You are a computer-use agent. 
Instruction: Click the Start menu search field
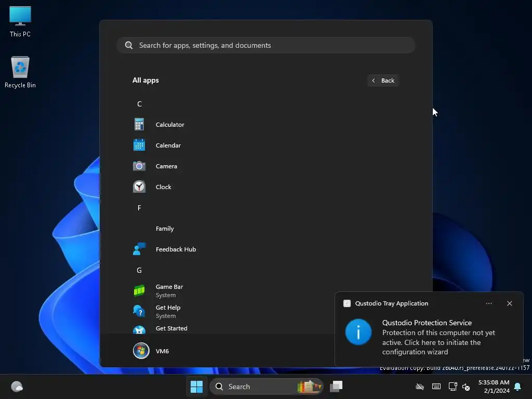265,45
